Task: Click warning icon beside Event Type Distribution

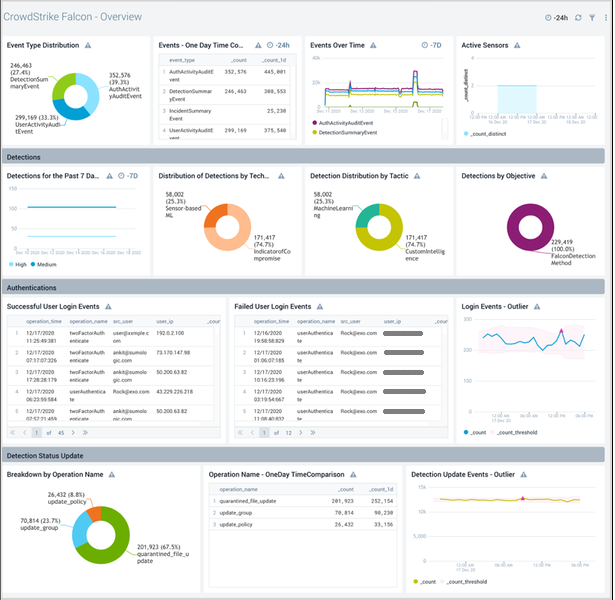Action: pos(88,46)
